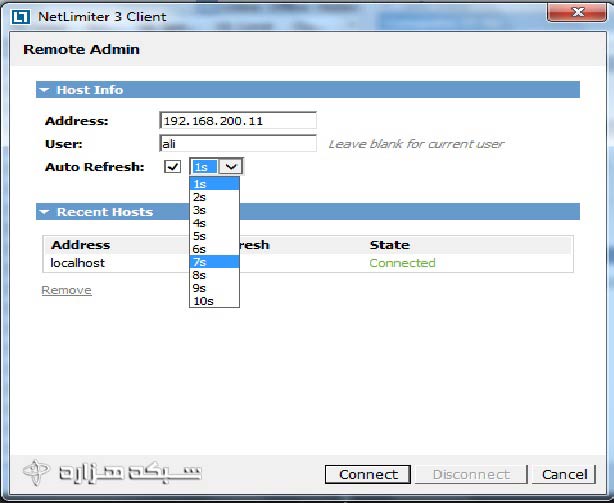Choose the 8s refresh option

coord(215,275)
